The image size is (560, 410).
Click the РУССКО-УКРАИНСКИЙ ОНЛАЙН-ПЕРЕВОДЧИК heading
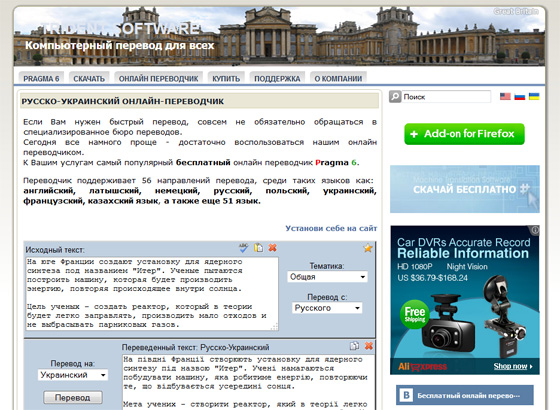click(122, 101)
